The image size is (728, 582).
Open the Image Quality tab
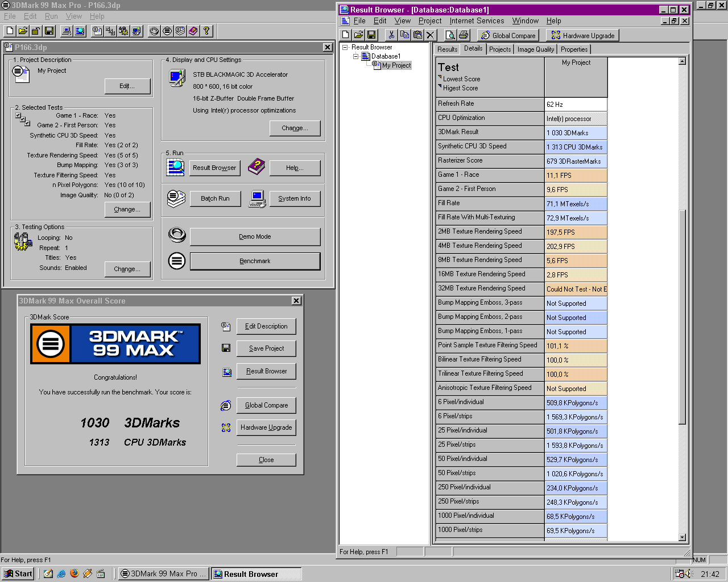coord(536,49)
